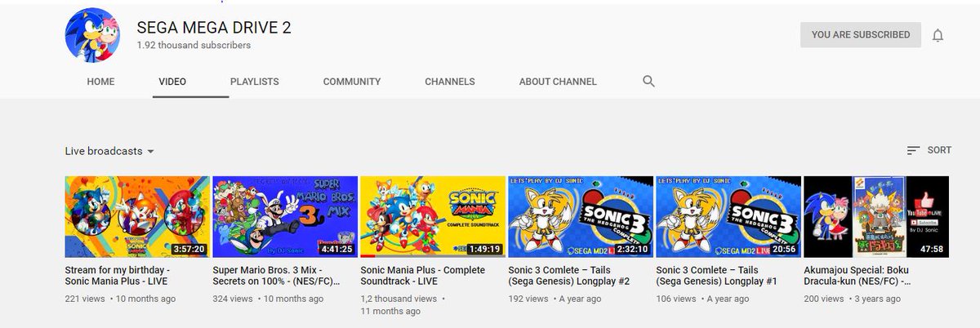Open Super Mario Bros. 3 Mix thumbnail
Viewport: 980px width, 328px height.
[286, 217]
